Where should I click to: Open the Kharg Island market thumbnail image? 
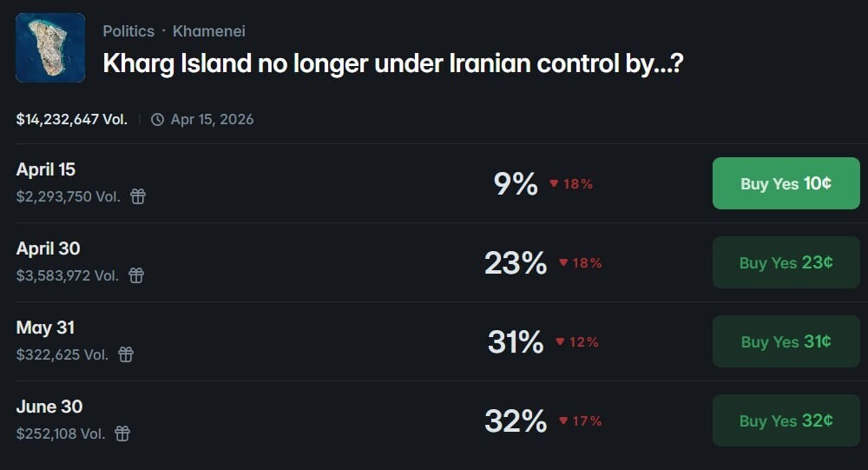pyautogui.click(x=50, y=48)
